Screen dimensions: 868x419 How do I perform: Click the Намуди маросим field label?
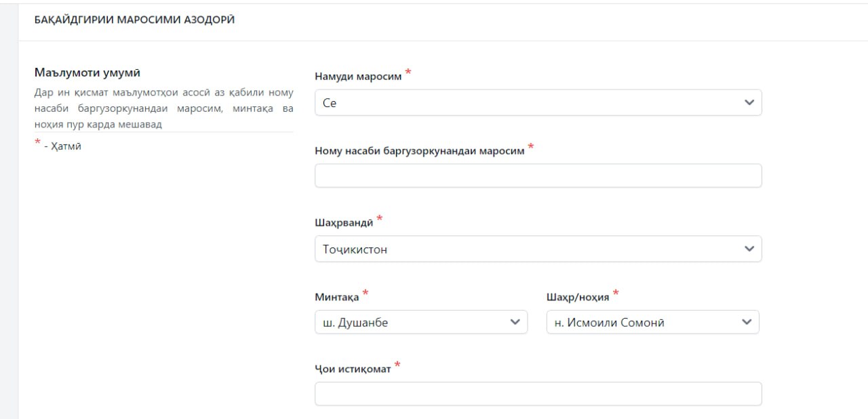point(358,77)
